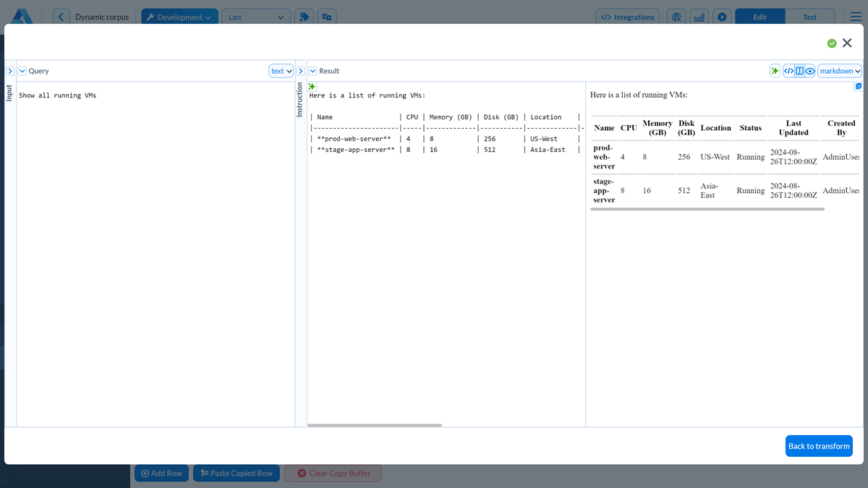The width and height of the screenshot is (868, 488).
Task: Open the markdown format dropdown
Action: pos(840,71)
